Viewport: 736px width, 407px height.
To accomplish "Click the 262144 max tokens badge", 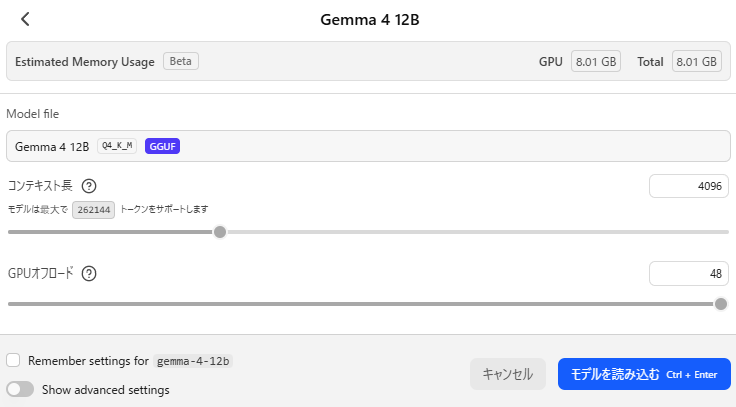I will click(x=93, y=210).
